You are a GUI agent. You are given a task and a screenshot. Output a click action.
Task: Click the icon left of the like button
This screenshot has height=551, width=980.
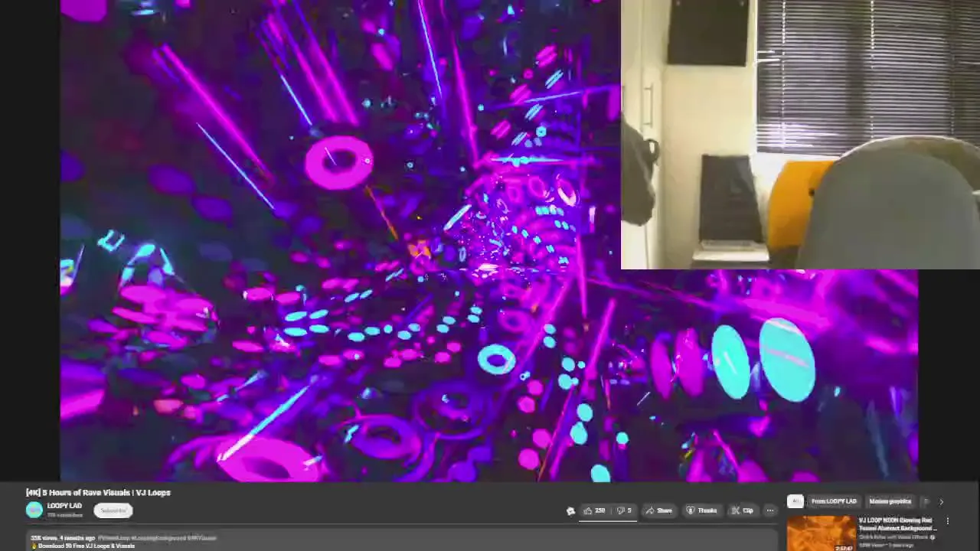click(570, 510)
